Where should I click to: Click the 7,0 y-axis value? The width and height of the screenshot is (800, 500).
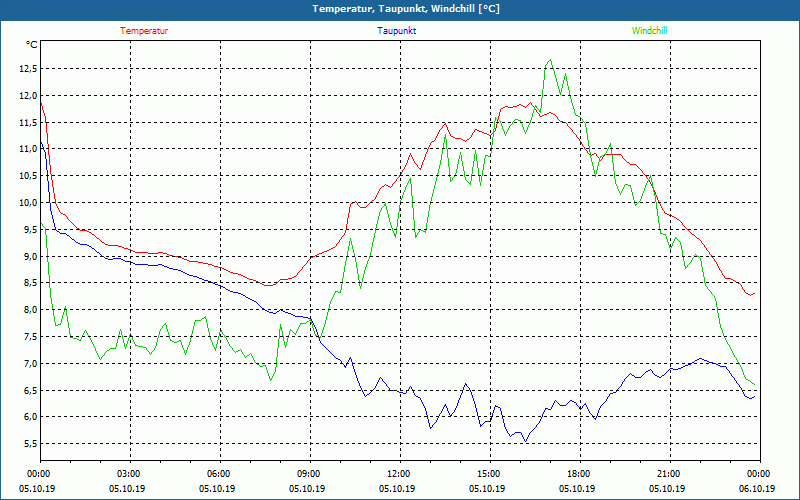click(31, 363)
